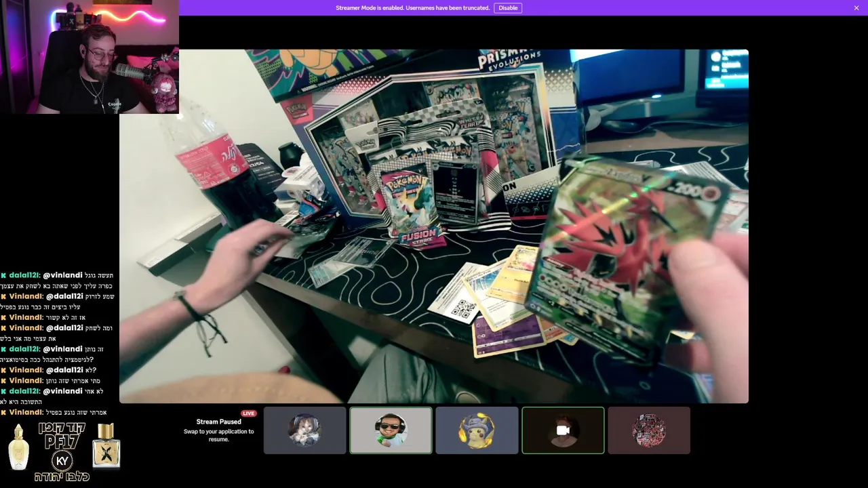
Task: Select the Pikachu with hat avatar tile
Action: coord(477,430)
